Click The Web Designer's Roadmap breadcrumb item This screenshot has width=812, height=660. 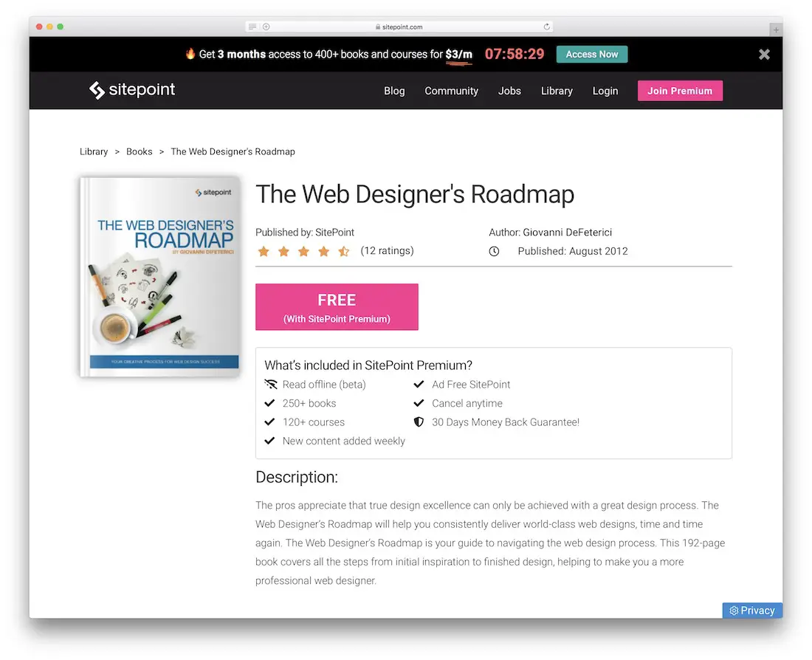click(233, 152)
